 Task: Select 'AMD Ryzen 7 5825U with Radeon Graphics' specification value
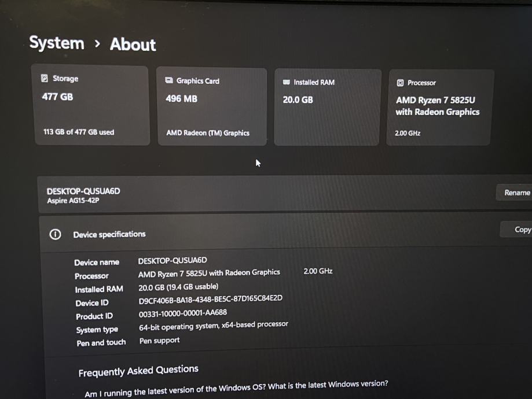coord(209,274)
